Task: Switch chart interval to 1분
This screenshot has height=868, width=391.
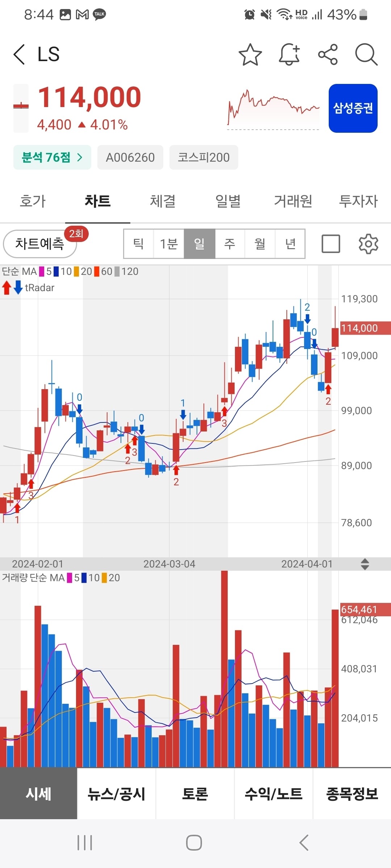Action: 169,244
